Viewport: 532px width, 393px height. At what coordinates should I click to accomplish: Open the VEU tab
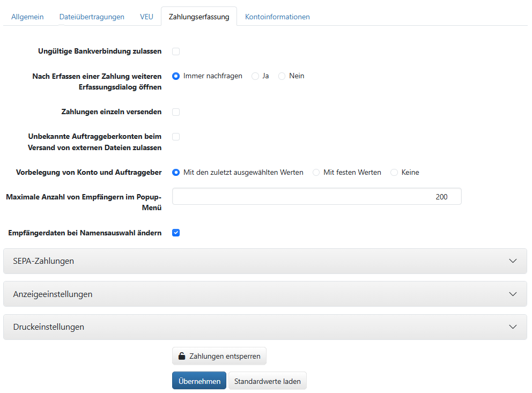[146, 17]
